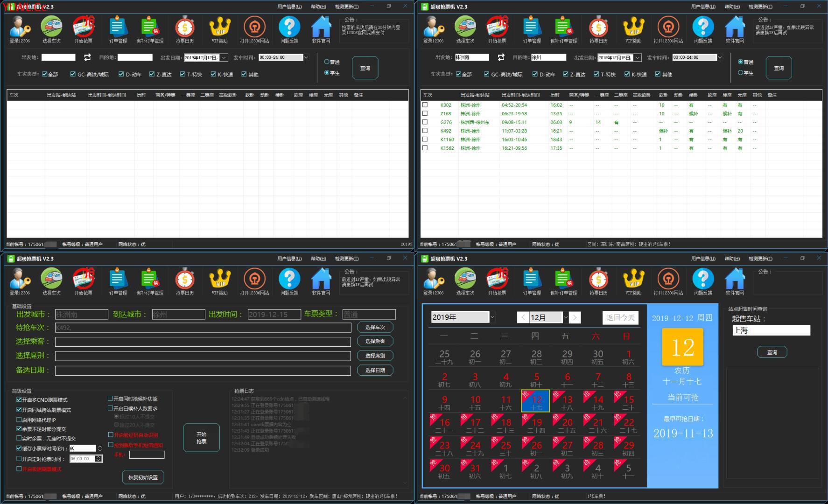Viewport: 828px width, 504px height.
Task: Open 出发日期 dropdown in train results window
Action: (x=638, y=57)
